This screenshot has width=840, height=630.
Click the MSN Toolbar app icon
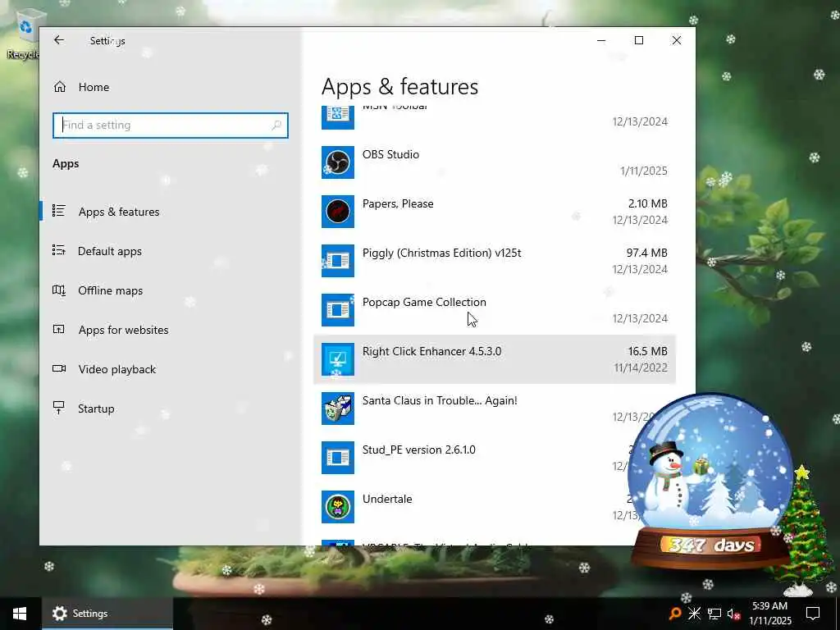(x=337, y=117)
